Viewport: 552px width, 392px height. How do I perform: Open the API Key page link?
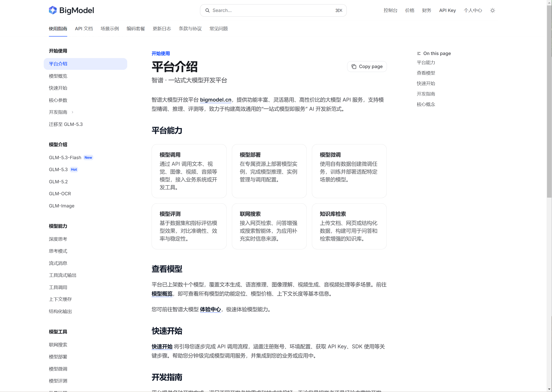click(x=447, y=10)
